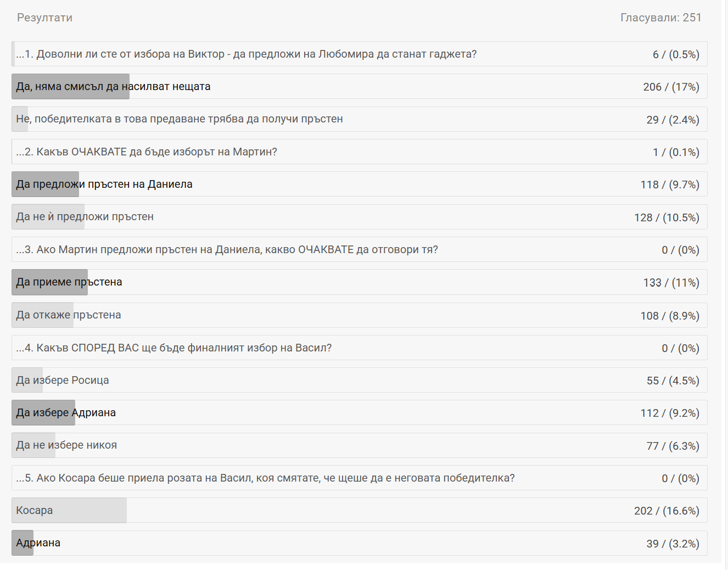728x570 pixels.
Task: Click the "202 / (16.6%)" vote tally
Action: (x=667, y=511)
